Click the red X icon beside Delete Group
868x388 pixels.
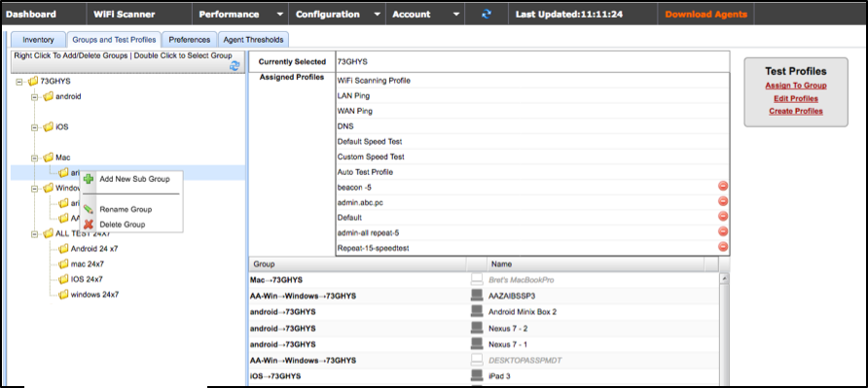(x=88, y=225)
